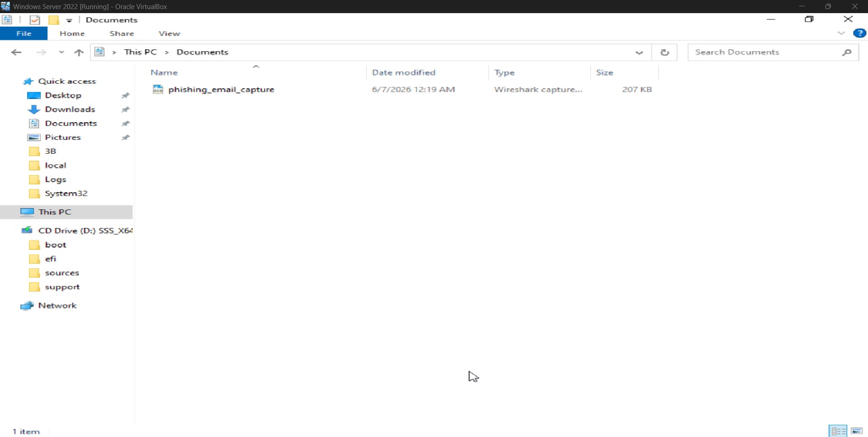The height and width of the screenshot is (437, 868).
Task: Open the Customize Quick Access Toolbar dropdown
Action: tap(69, 20)
